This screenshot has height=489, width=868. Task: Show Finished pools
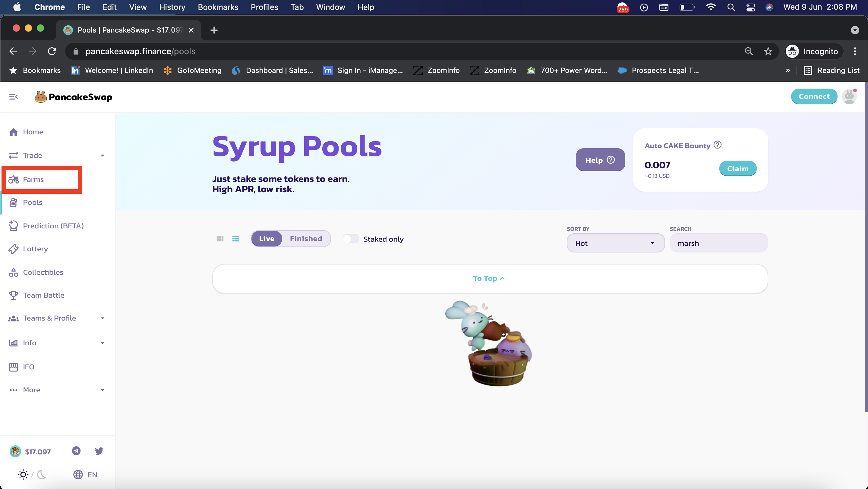306,239
